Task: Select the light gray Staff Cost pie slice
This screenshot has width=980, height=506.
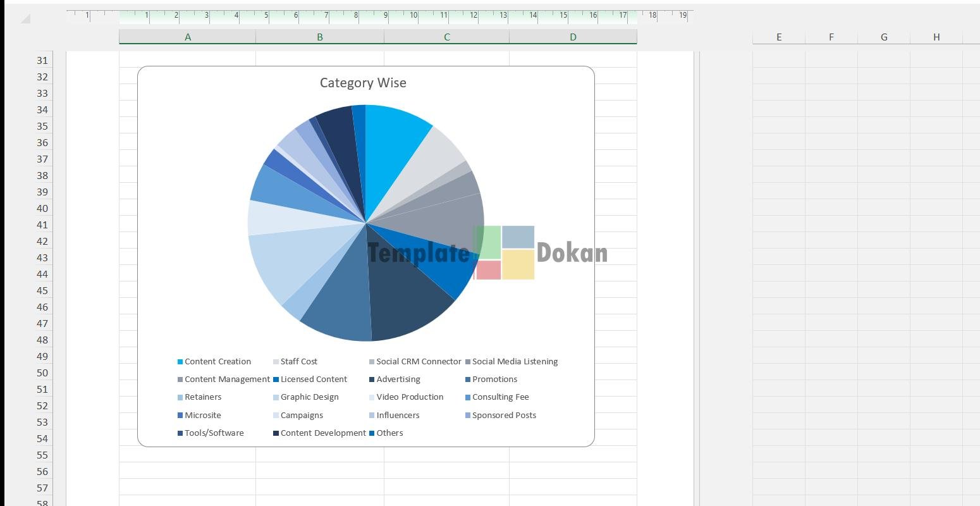Action: [x=436, y=152]
